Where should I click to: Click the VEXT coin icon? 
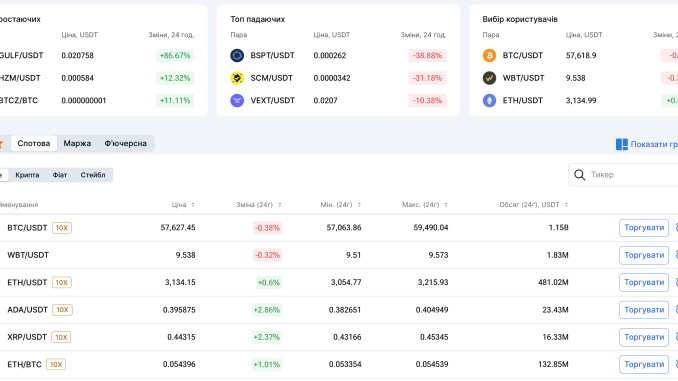click(237, 100)
